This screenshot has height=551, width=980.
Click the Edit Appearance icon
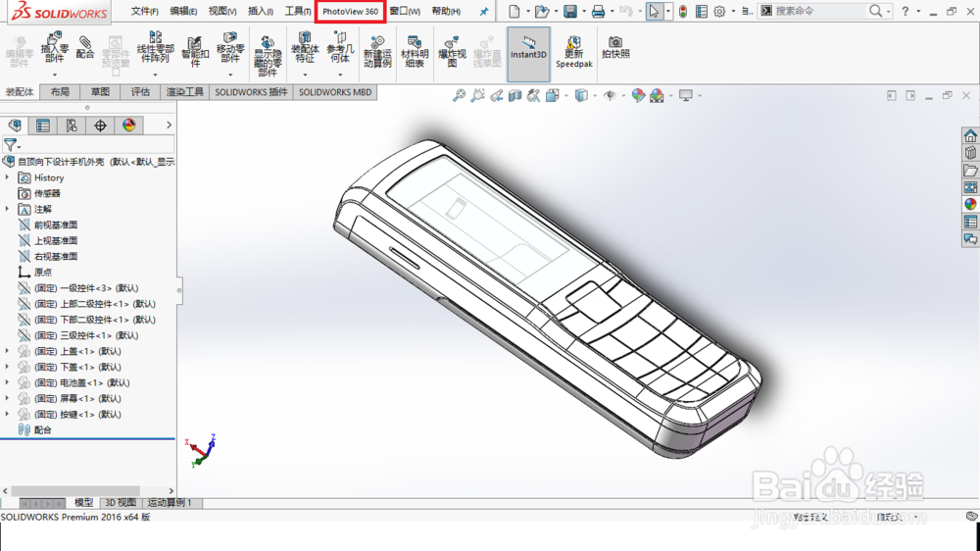tap(638, 96)
